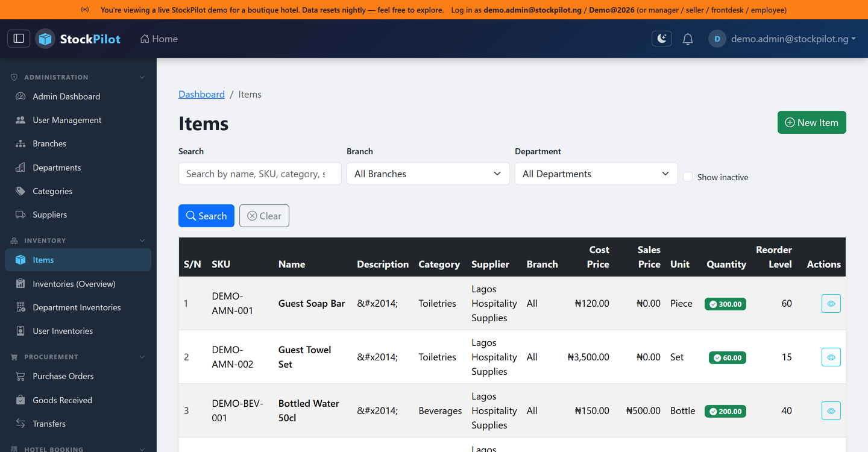The height and width of the screenshot is (452, 868).
Task: Open demo.admin account dropdown menu
Action: (x=793, y=39)
